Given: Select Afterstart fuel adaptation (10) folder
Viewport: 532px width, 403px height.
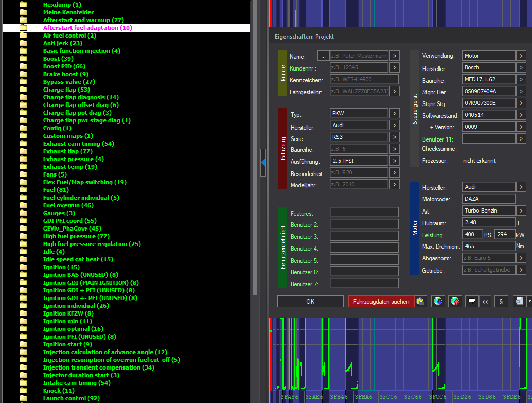Looking at the screenshot, I should [x=87, y=28].
